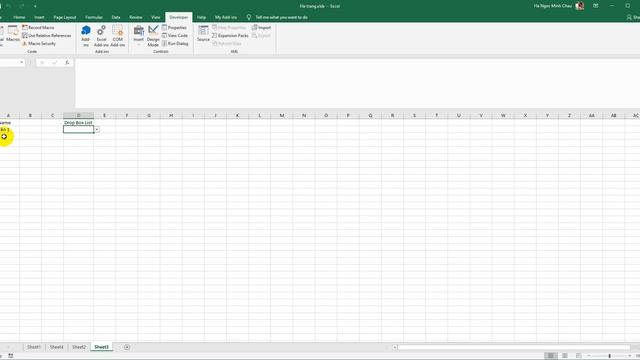Click the macro recording status bar icon

[x=10, y=356]
